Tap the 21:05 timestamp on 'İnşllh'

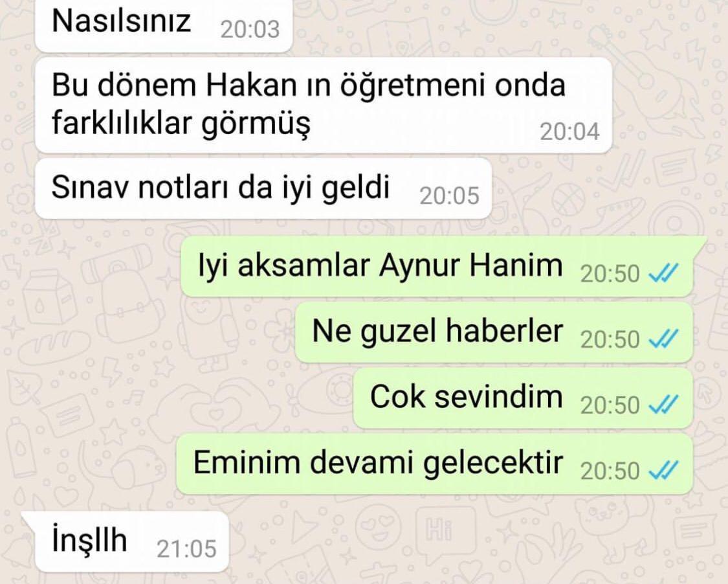186,549
